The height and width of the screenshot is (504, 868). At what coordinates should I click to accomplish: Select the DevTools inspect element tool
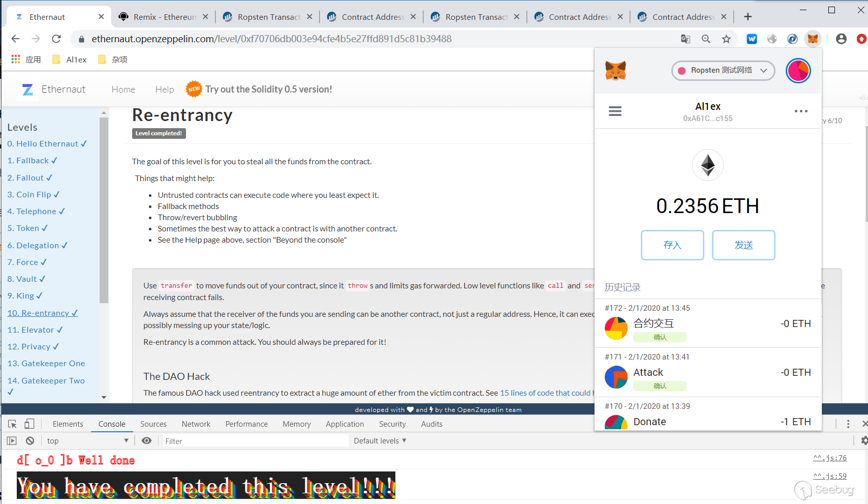(x=13, y=424)
